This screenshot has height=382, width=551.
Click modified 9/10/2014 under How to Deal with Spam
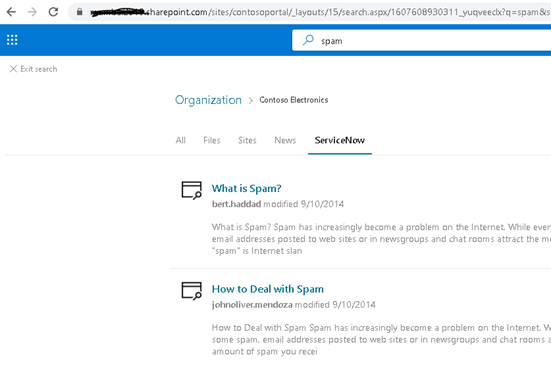tap(335, 305)
